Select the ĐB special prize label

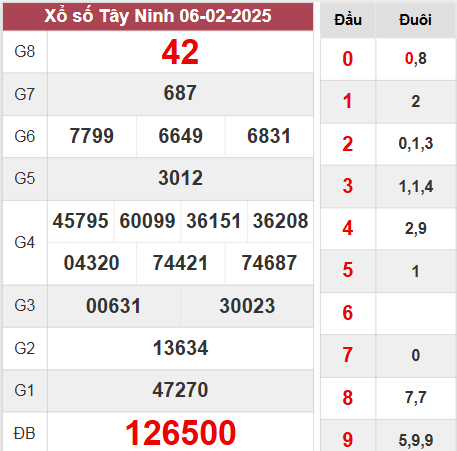pyautogui.click(x=24, y=433)
